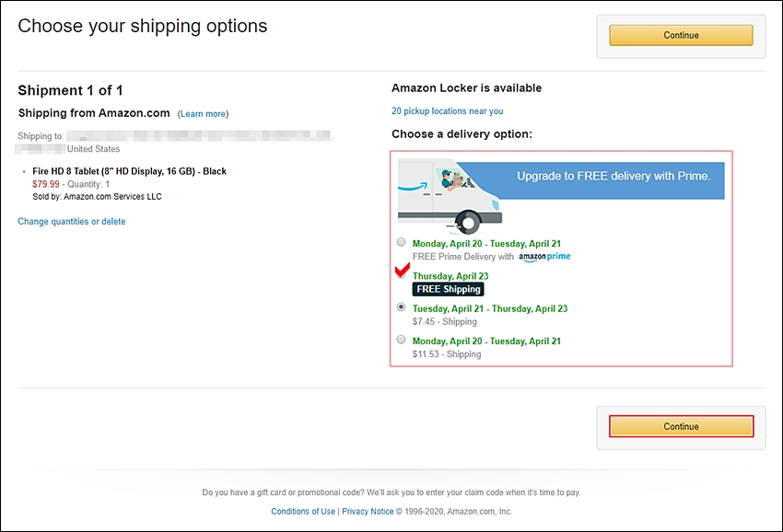Open the Privacy Notice link
Image resolution: width=783 pixels, height=532 pixels.
(368, 512)
